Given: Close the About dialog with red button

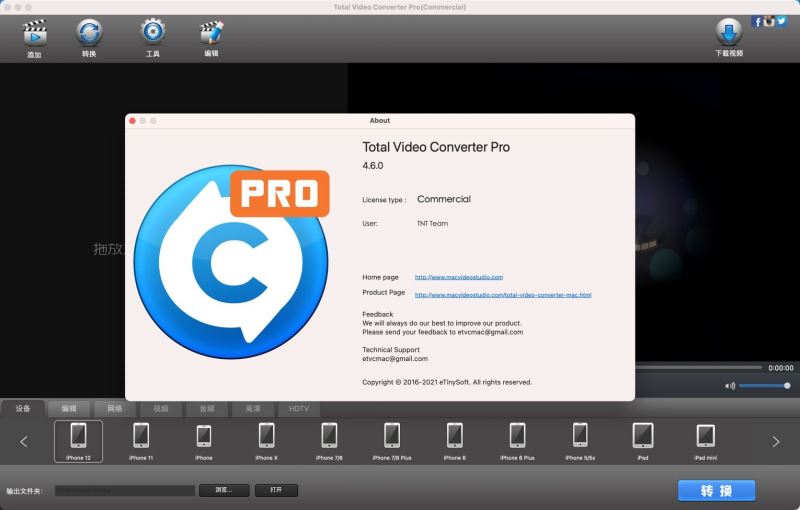Looking at the screenshot, I should click(x=132, y=121).
